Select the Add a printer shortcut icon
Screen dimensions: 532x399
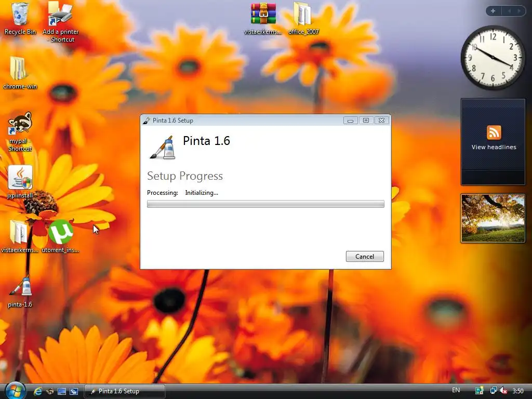point(60,22)
